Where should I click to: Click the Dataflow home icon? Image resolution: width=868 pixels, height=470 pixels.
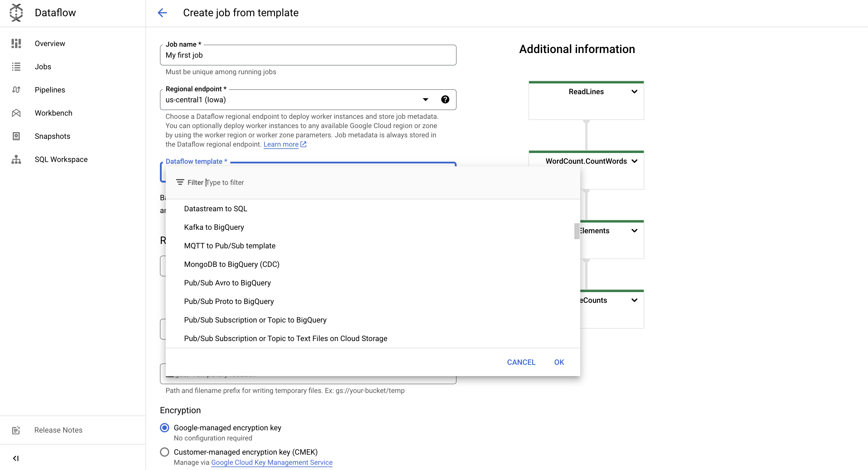(x=16, y=13)
